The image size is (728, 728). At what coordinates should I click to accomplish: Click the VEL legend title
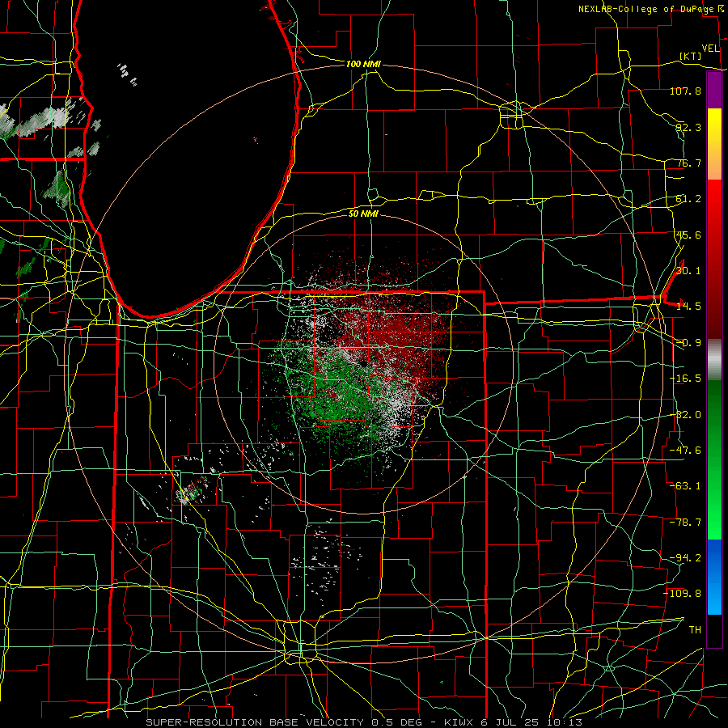711,49
